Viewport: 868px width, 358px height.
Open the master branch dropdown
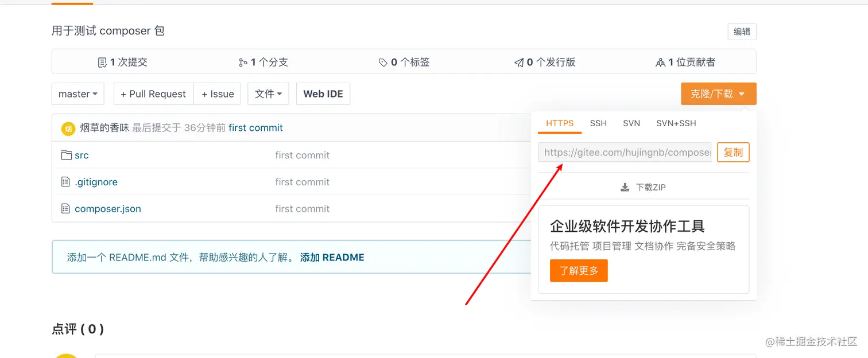tap(77, 94)
